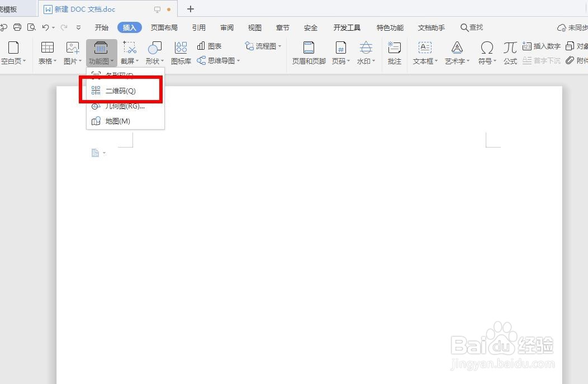
Task: Switch to the 开始 ribbon tab
Action: pos(102,27)
